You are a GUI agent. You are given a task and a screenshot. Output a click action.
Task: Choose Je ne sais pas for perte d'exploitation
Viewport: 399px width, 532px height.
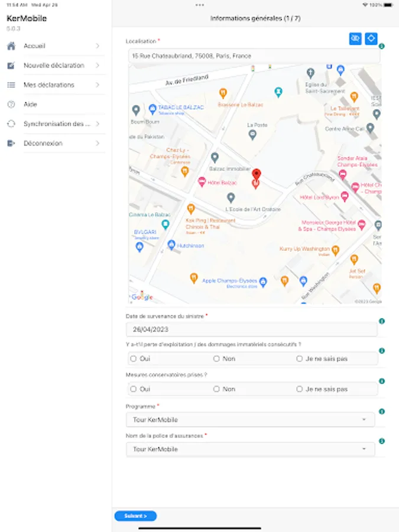point(299,359)
